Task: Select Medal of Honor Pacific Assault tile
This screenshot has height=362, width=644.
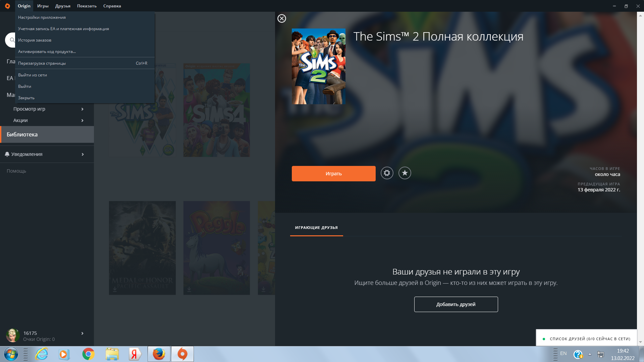Action: (142, 248)
